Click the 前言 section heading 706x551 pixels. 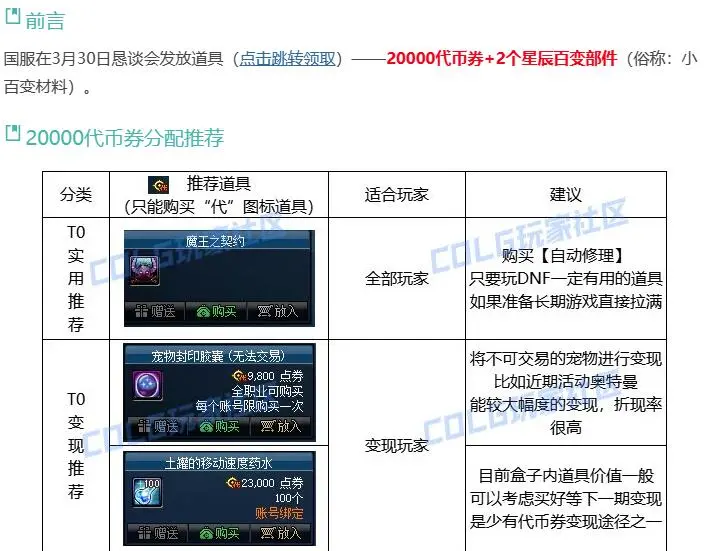click(45, 21)
